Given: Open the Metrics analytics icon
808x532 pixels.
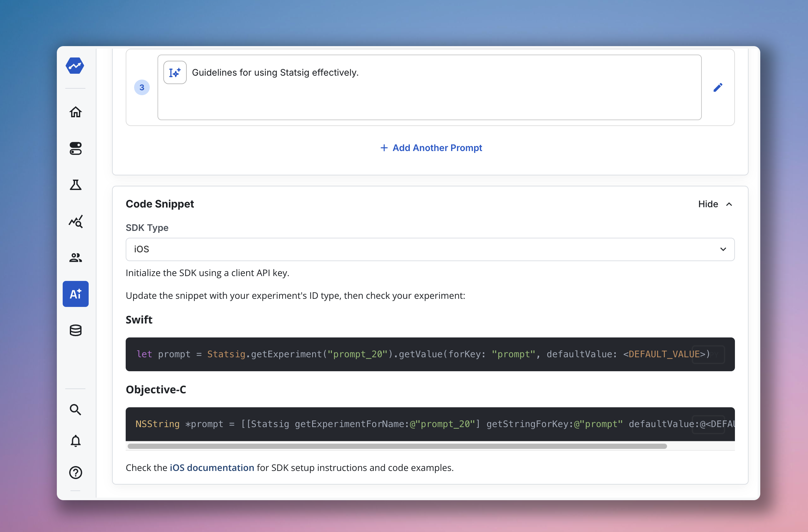Looking at the screenshot, I should tap(75, 222).
